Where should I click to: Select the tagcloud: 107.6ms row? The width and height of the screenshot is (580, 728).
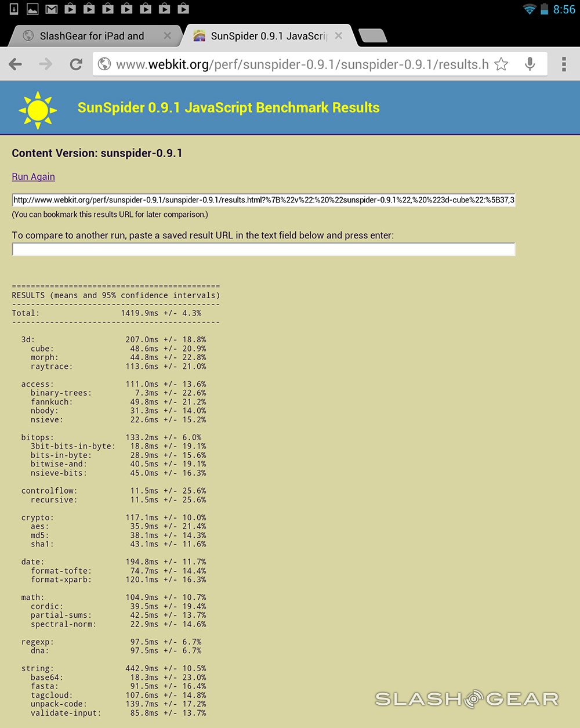pyautogui.click(x=118, y=696)
